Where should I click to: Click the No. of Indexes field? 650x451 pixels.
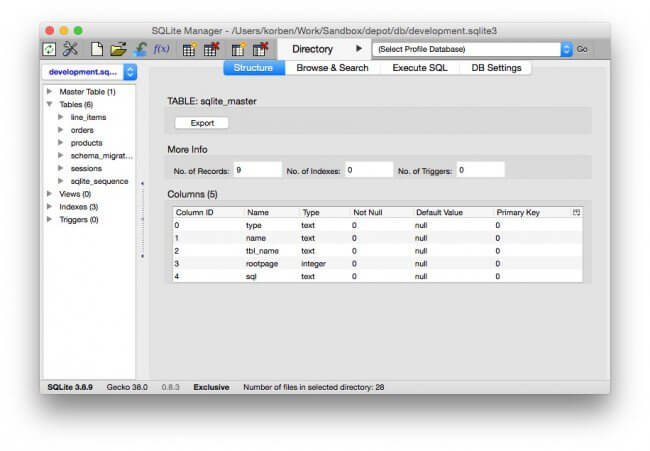pos(369,170)
